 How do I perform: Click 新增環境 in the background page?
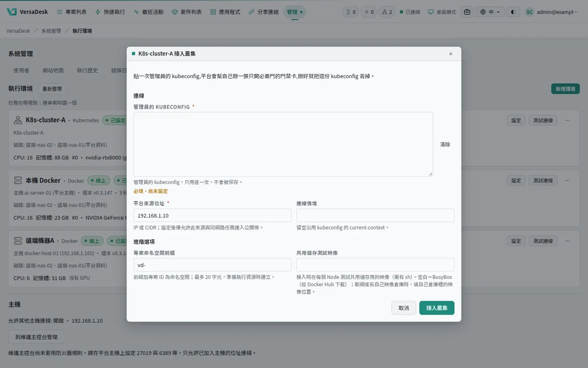(x=565, y=89)
